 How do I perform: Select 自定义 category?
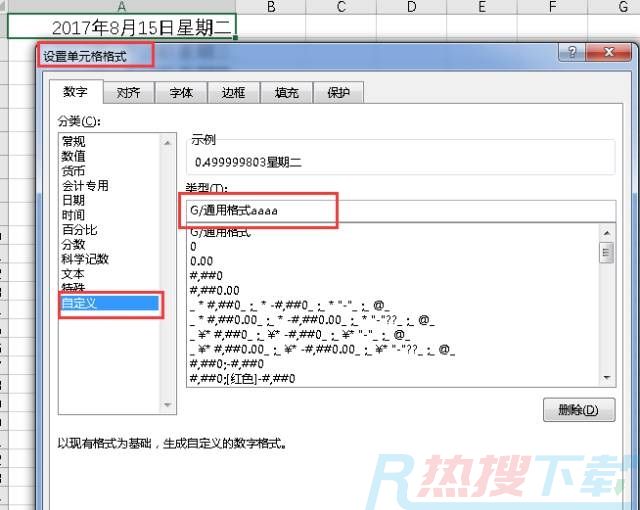109,303
